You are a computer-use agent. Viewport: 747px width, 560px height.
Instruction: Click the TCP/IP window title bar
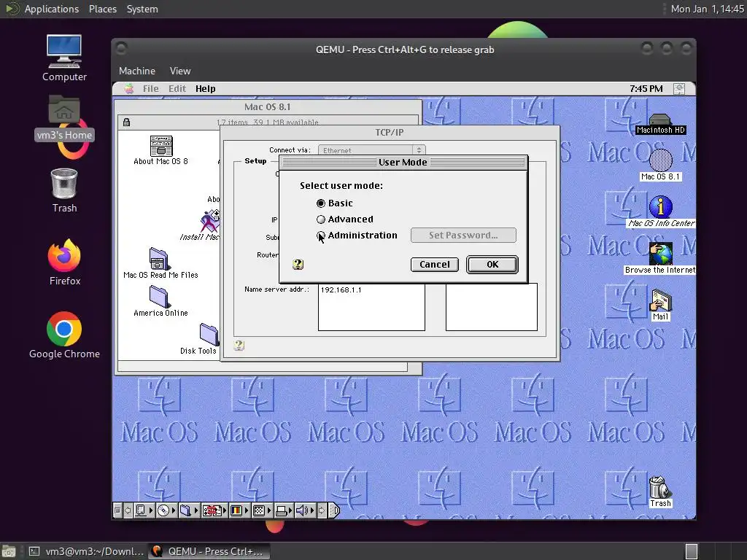tap(390, 133)
